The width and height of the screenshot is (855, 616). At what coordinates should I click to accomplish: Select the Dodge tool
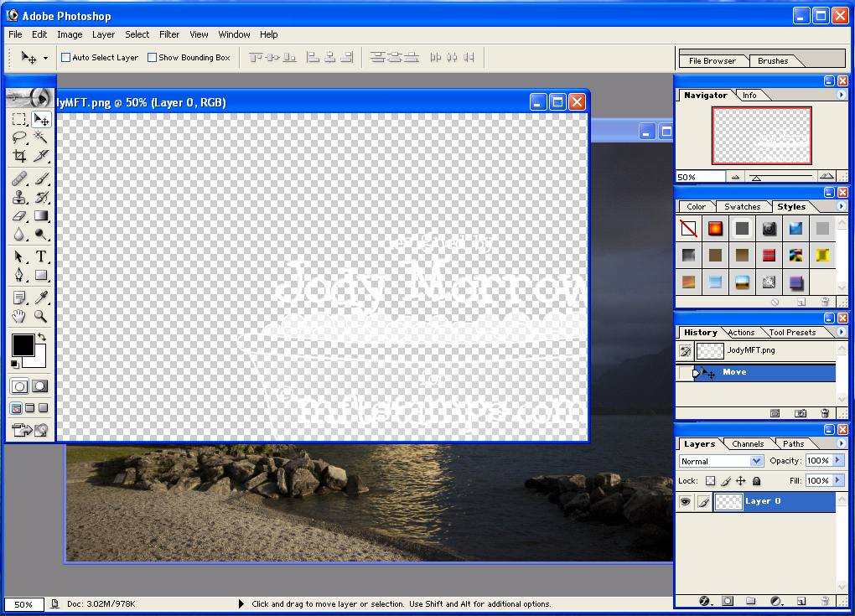[41, 235]
